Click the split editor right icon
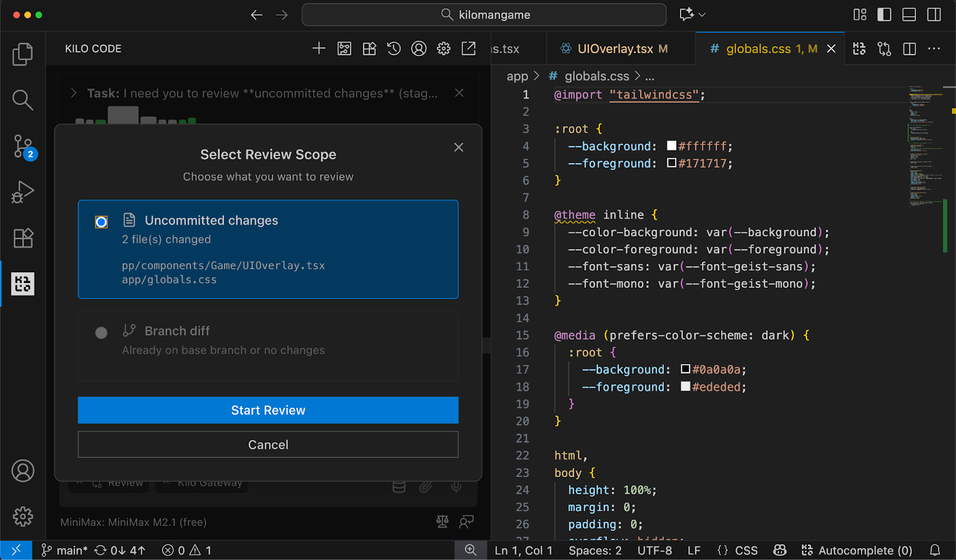This screenshot has width=956, height=560. (x=909, y=49)
